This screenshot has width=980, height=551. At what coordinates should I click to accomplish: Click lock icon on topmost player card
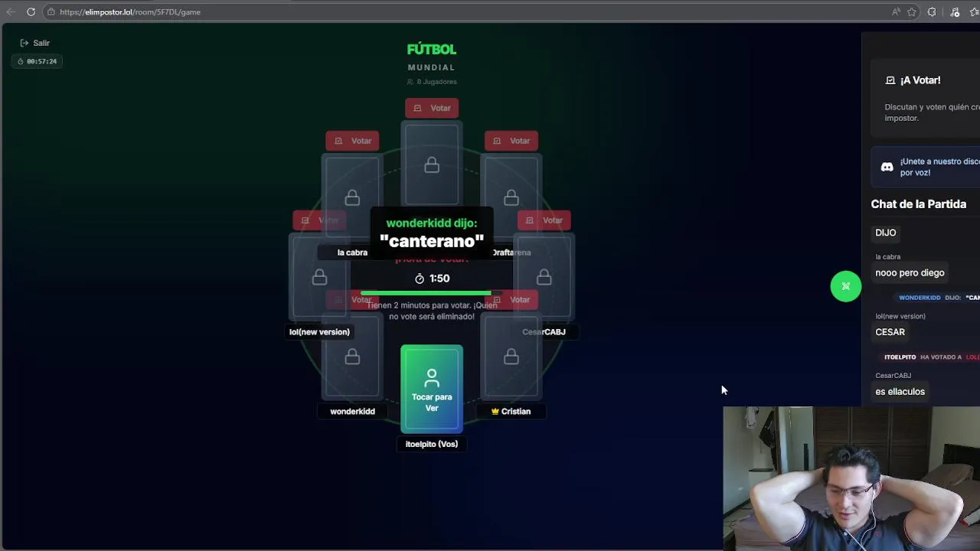click(x=432, y=165)
